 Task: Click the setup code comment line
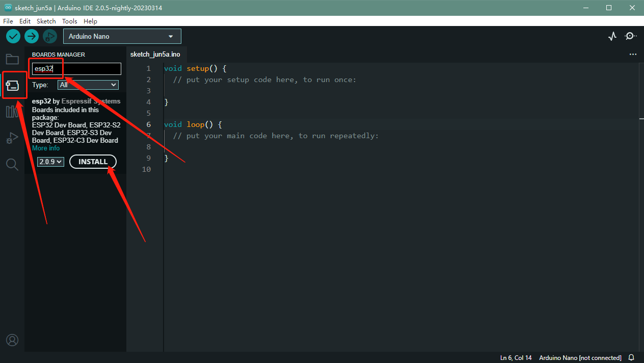(264, 80)
